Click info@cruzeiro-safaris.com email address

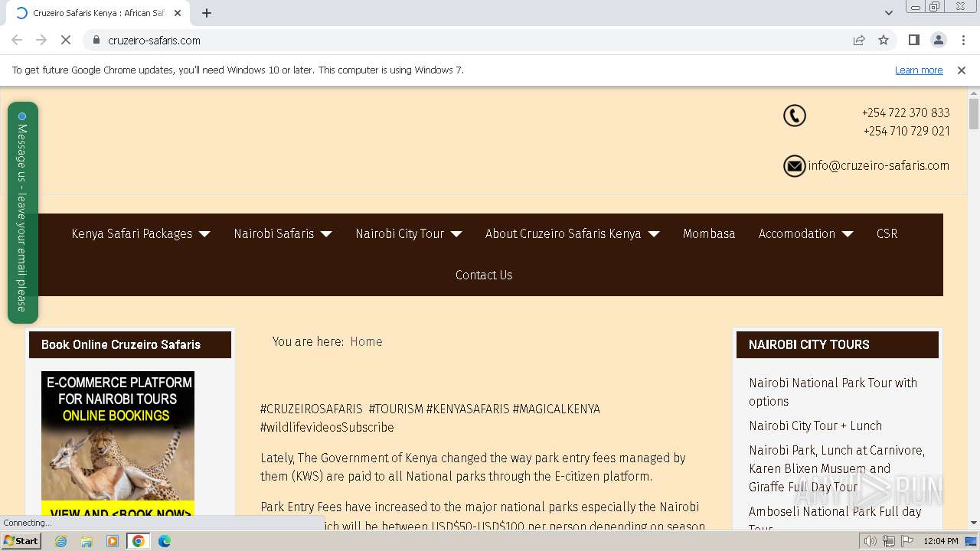(878, 165)
